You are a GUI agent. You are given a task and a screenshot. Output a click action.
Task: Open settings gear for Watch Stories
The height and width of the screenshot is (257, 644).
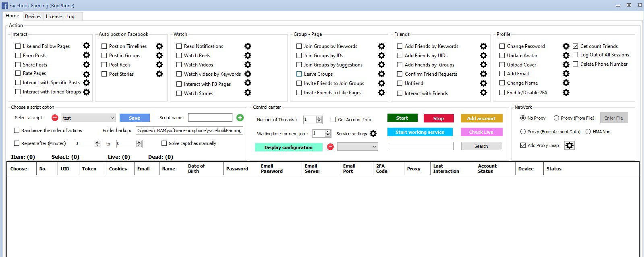click(x=248, y=93)
